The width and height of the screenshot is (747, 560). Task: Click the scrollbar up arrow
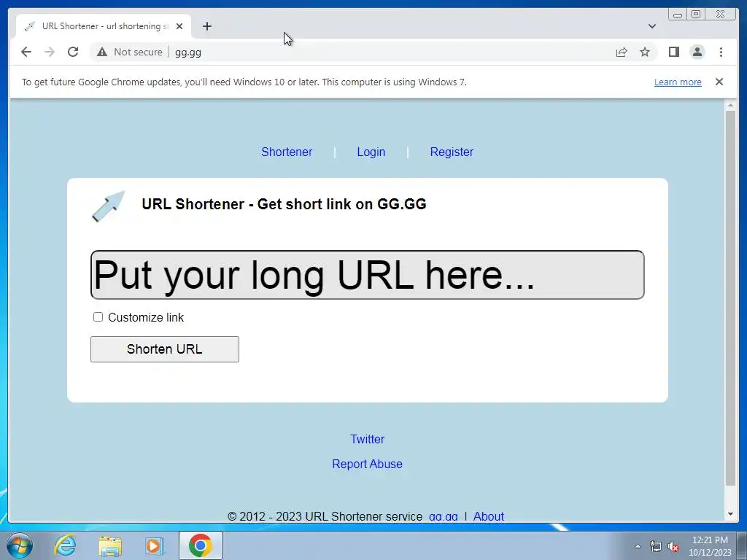pyautogui.click(x=730, y=104)
